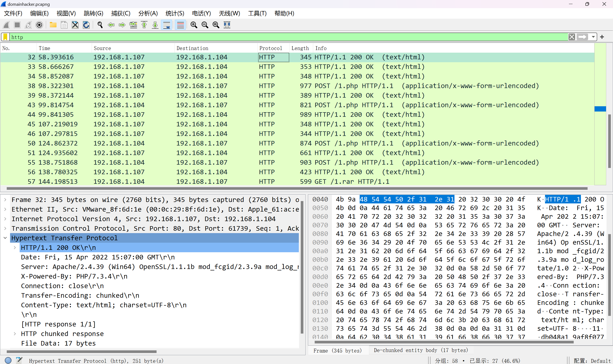Sort packets by the Info column header
The height and width of the screenshot is (364, 613).
(454, 48)
